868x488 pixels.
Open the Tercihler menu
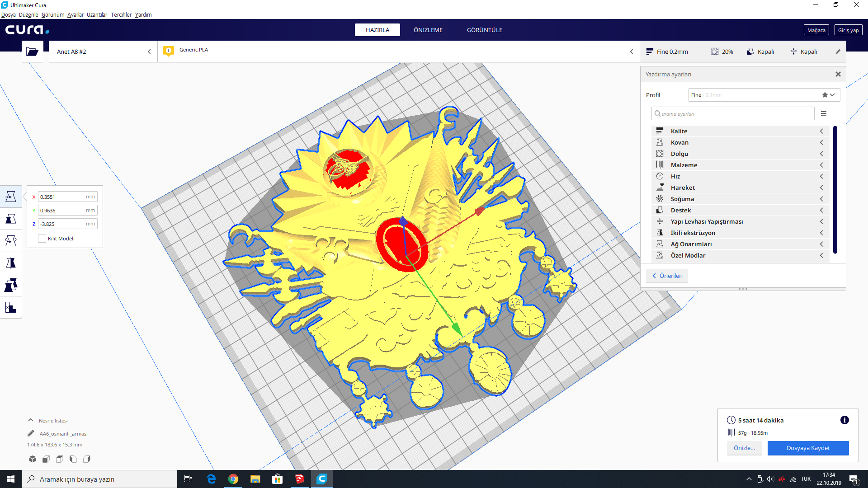tap(121, 14)
